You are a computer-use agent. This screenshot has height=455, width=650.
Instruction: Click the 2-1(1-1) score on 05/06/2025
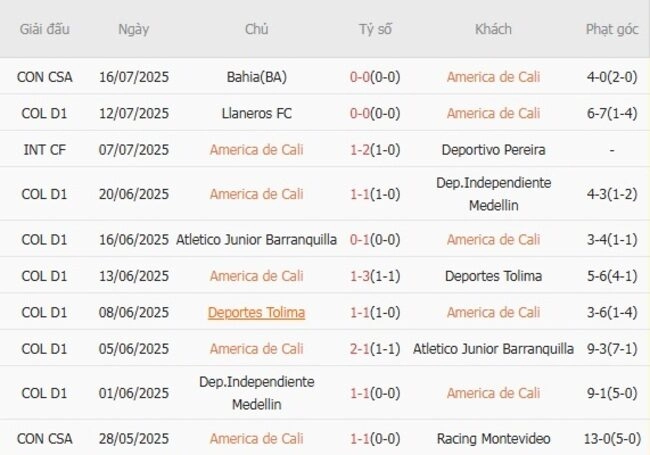point(375,349)
